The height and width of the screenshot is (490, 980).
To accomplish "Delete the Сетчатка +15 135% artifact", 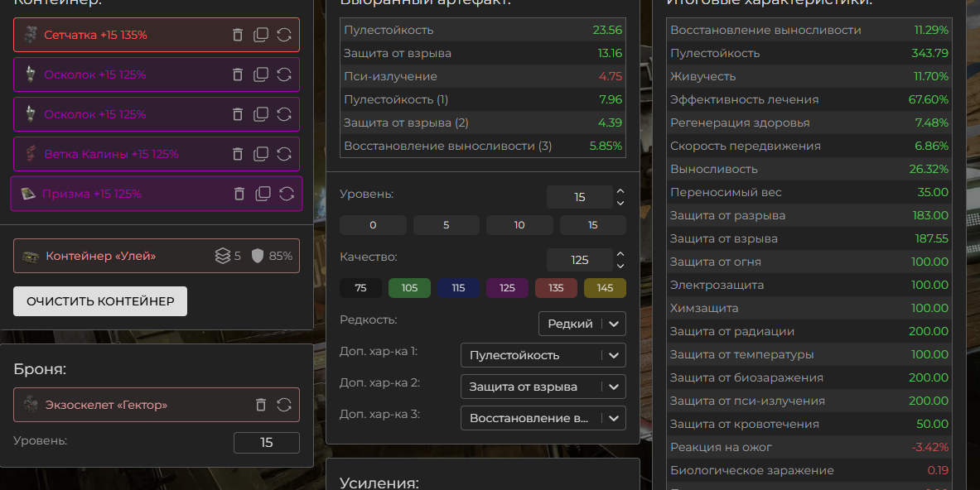I will [238, 35].
